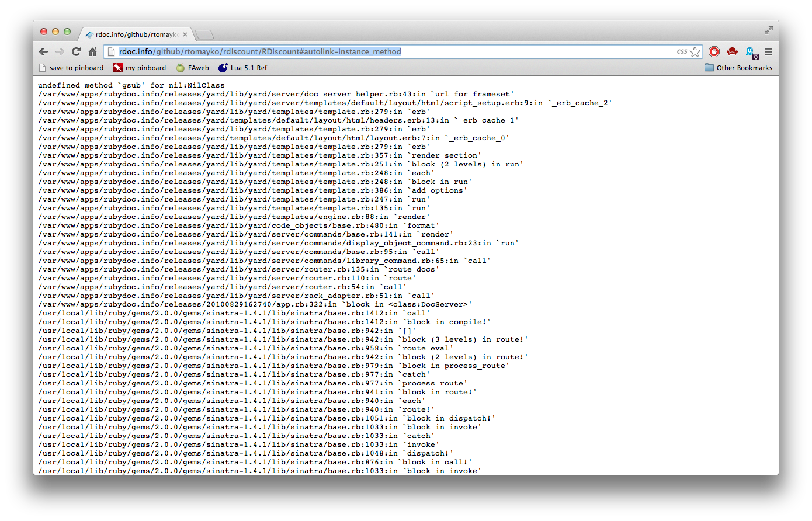Click the Lua 5.1 Ref moon favicon
Screen dimensions: 812x521
tap(223, 68)
